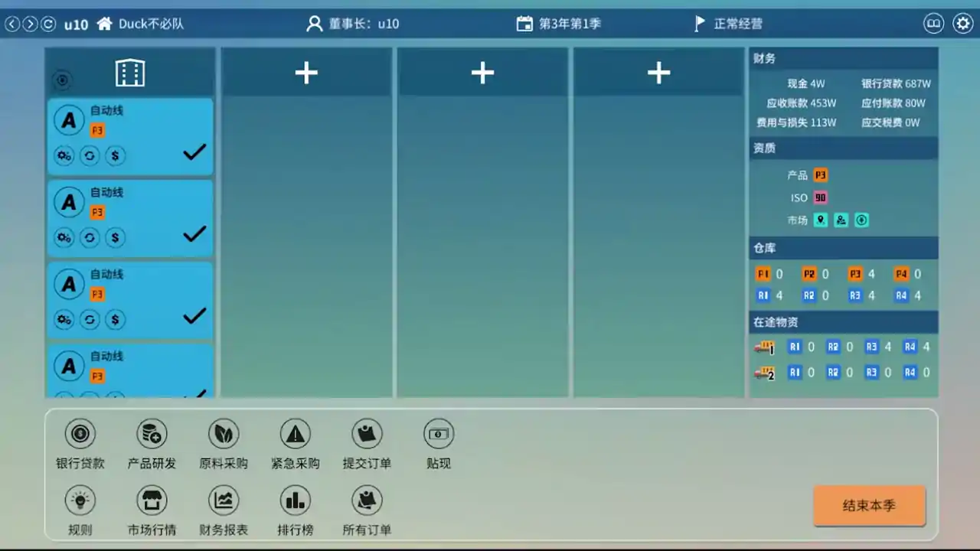Click dollar icon on third 自动线 card

click(x=115, y=320)
